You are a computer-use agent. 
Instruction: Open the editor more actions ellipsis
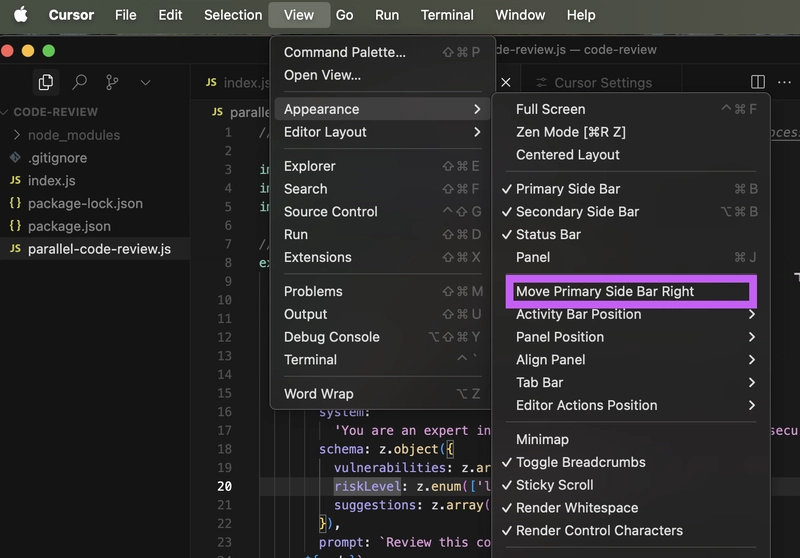(x=784, y=82)
